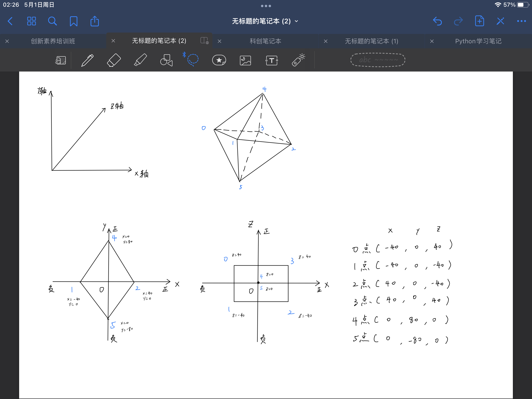Select the Highlighter tool

point(140,60)
